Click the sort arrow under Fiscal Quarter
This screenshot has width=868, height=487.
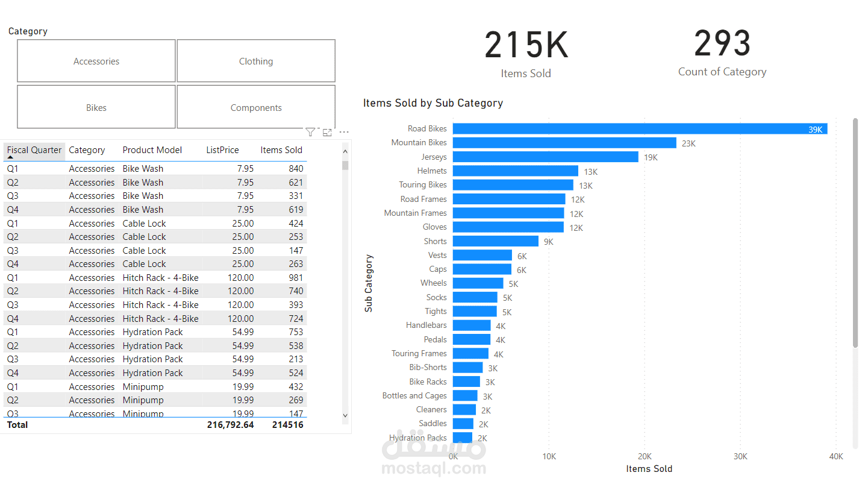point(10,157)
